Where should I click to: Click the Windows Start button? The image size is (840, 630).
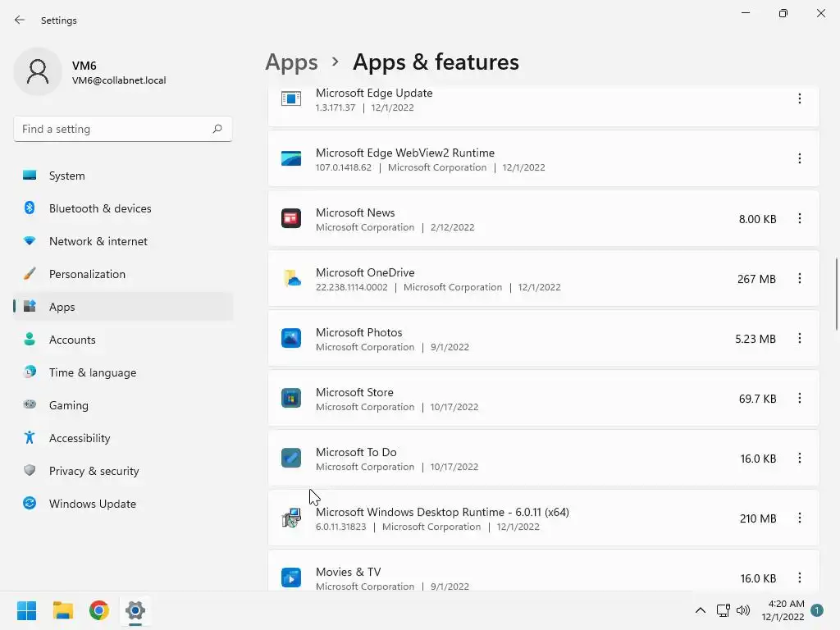27,610
